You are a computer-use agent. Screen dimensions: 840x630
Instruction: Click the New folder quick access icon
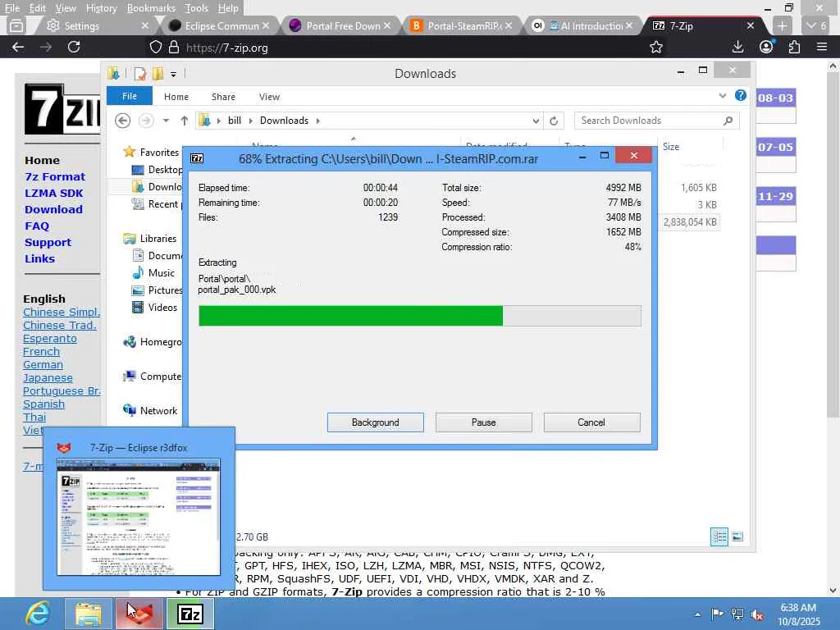[157, 74]
